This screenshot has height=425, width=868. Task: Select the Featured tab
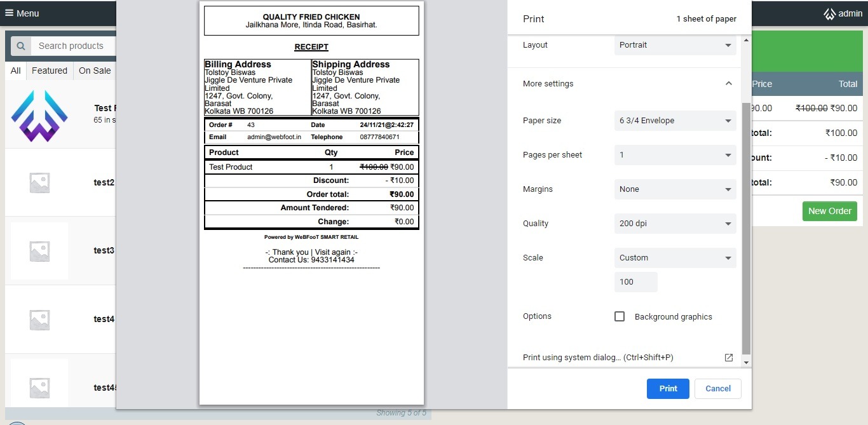pyautogui.click(x=50, y=71)
